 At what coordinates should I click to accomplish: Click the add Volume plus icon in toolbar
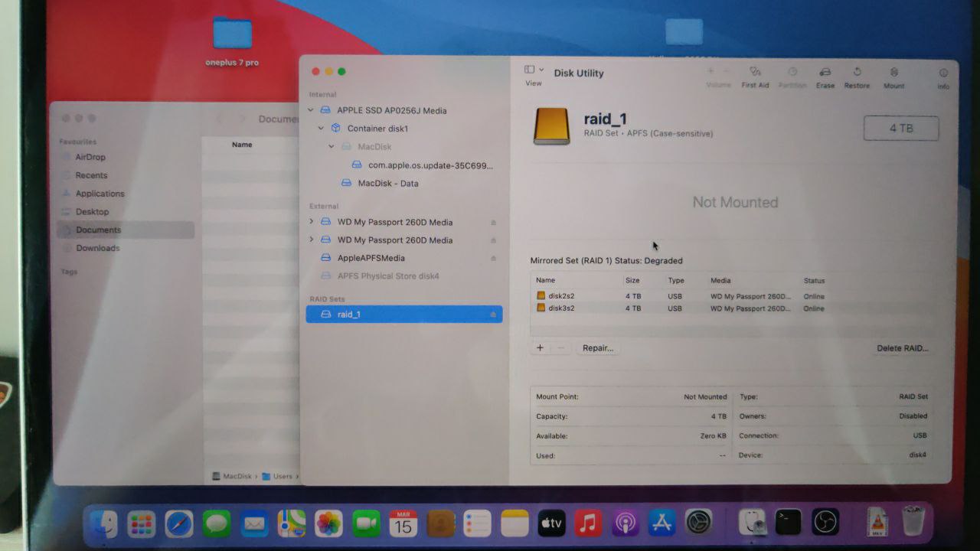710,71
